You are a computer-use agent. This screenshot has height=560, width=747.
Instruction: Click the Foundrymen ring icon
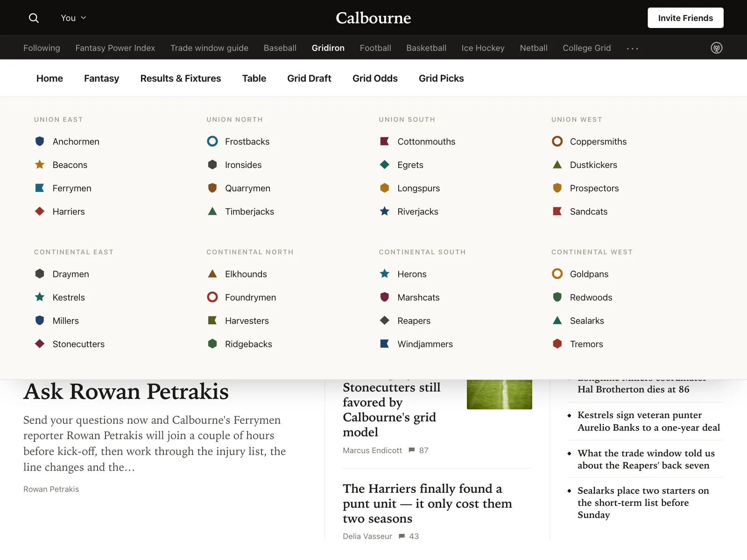pyautogui.click(x=212, y=297)
